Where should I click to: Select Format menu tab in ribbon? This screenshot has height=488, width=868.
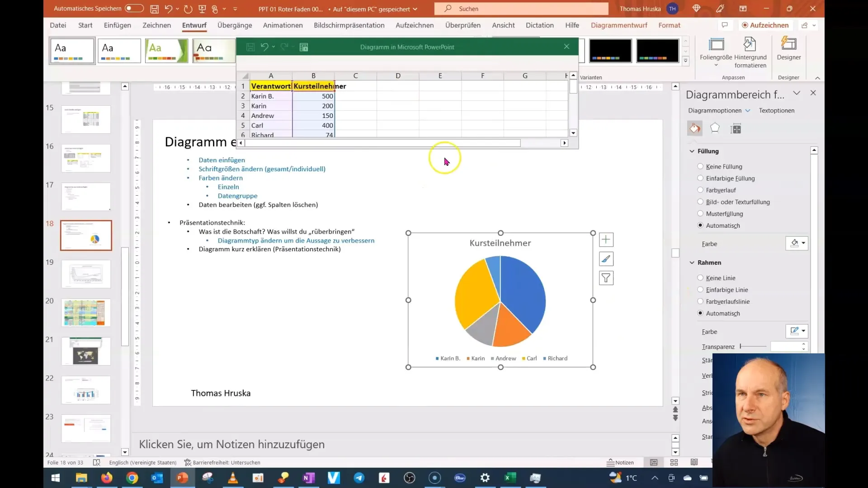pyautogui.click(x=670, y=25)
